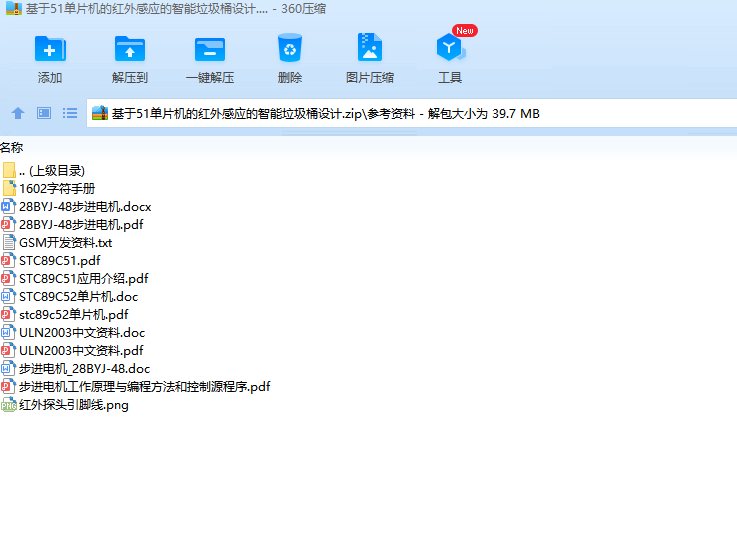Click the archive icon in the address bar

click(x=100, y=113)
